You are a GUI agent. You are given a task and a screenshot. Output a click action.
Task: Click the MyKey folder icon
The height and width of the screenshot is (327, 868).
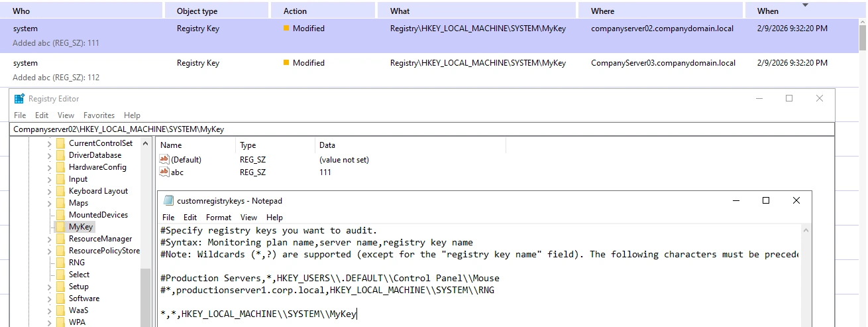[x=61, y=227]
